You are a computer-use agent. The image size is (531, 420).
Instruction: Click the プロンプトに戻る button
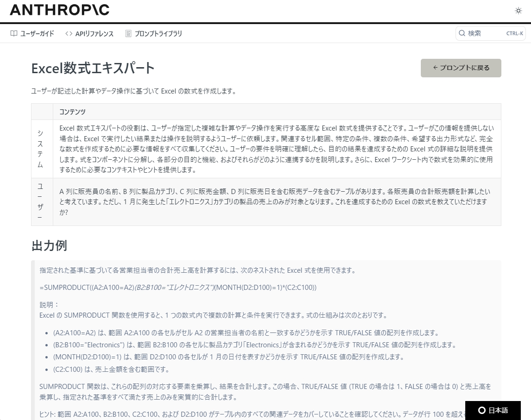(x=461, y=68)
